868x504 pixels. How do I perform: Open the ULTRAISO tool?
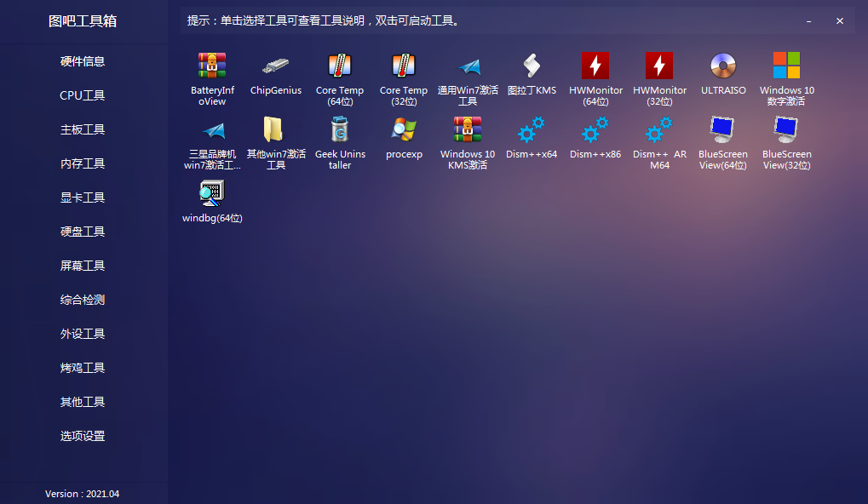coord(722,72)
